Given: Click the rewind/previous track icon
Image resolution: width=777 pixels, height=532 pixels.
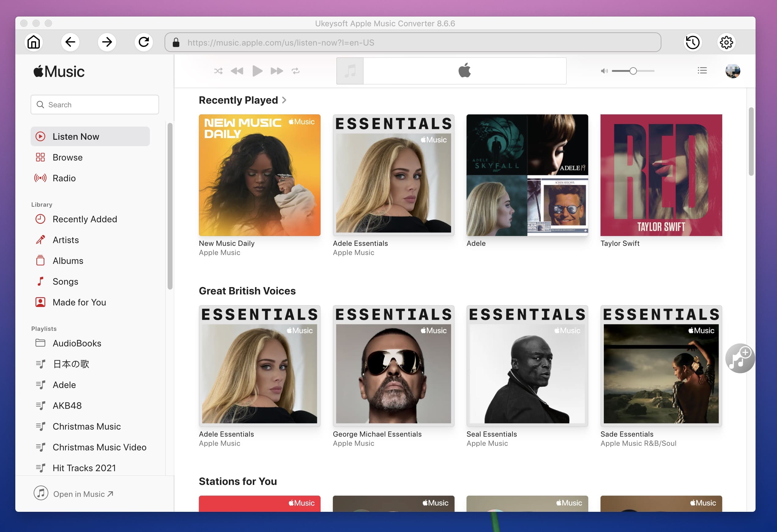Looking at the screenshot, I should pos(237,70).
